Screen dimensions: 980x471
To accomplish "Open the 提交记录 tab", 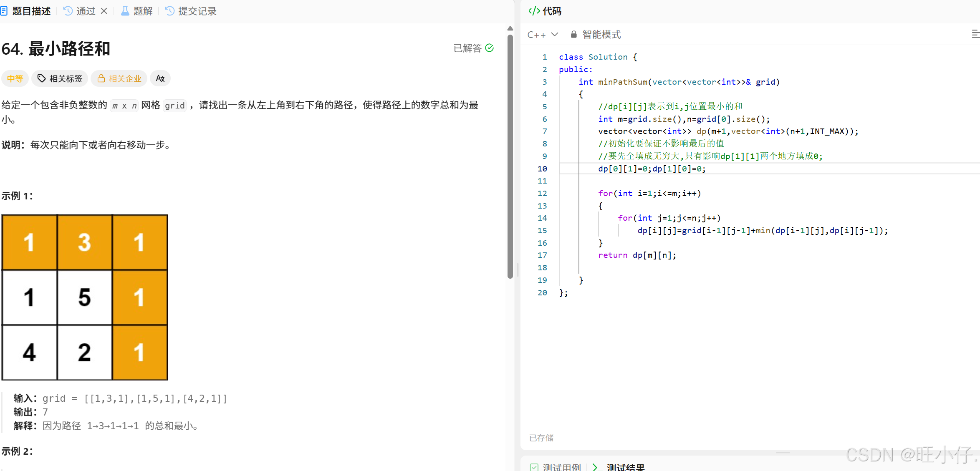I will pos(191,11).
